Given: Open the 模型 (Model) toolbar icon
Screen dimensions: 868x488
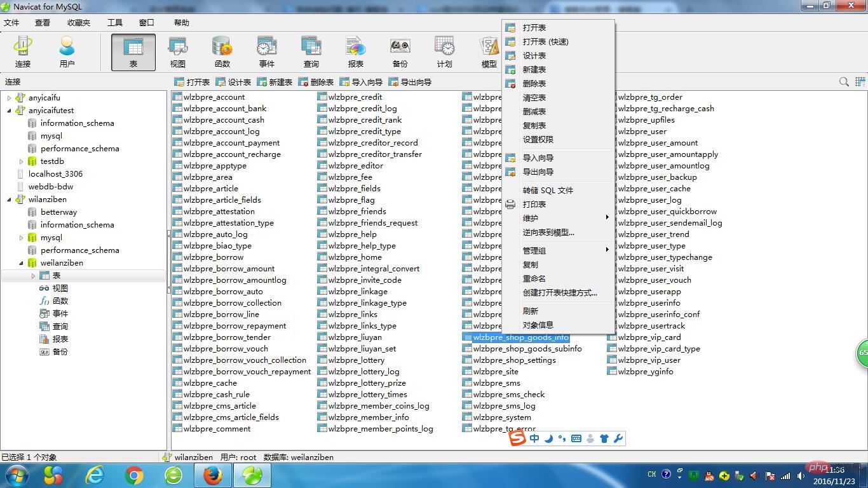Looking at the screenshot, I should click(489, 52).
